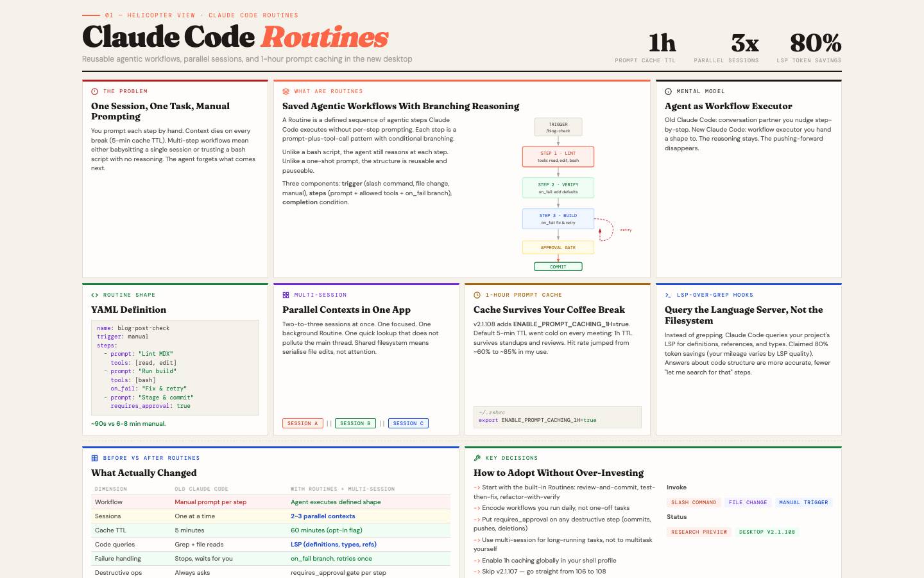Click the DIMENSION column header

point(111,489)
